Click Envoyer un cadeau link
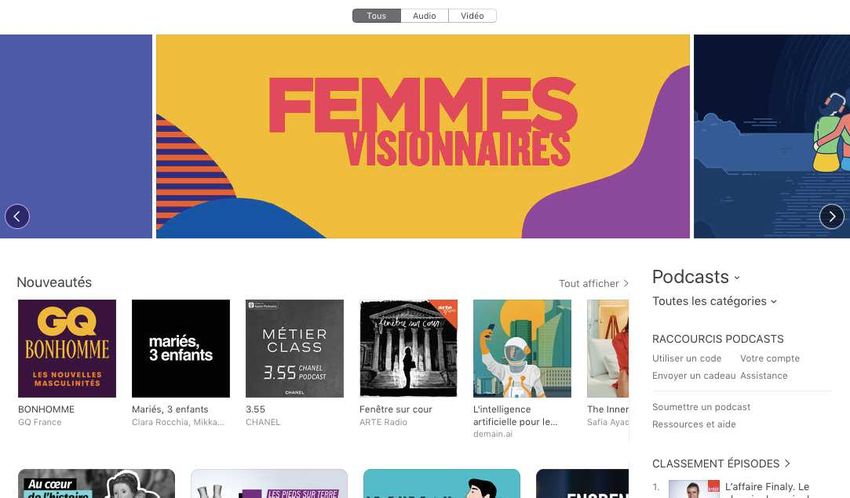 coord(694,376)
